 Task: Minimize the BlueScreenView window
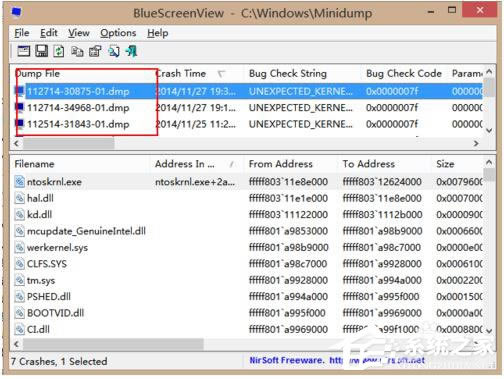tap(431, 11)
